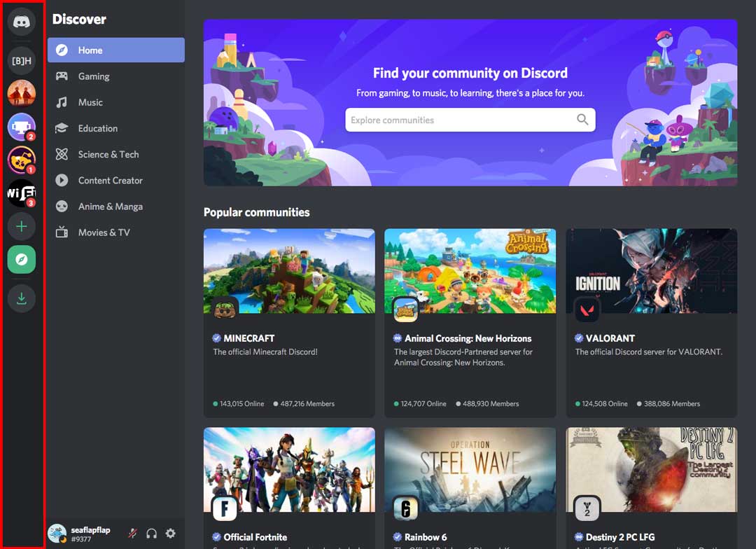Image resolution: width=756 pixels, height=549 pixels.
Task: Select the Home category
Action: (x=115, y=50)
